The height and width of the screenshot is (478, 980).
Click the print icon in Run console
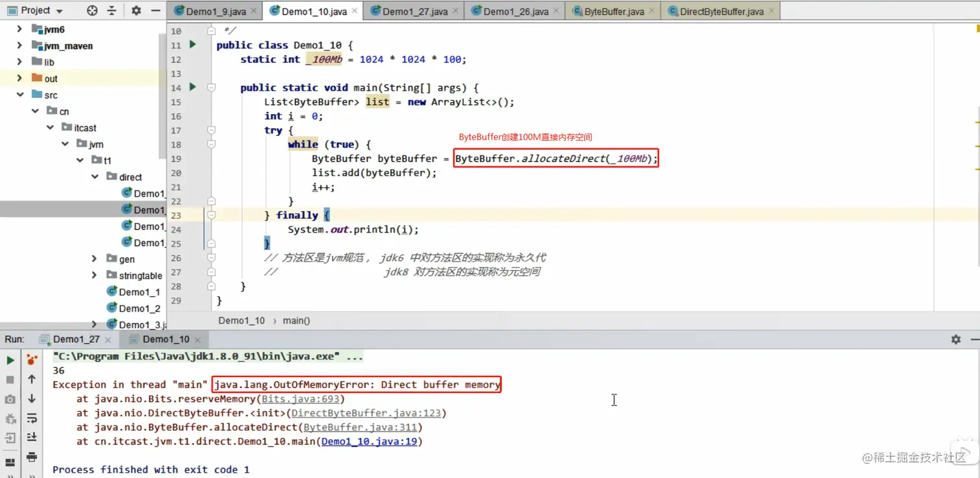point(32,457)
